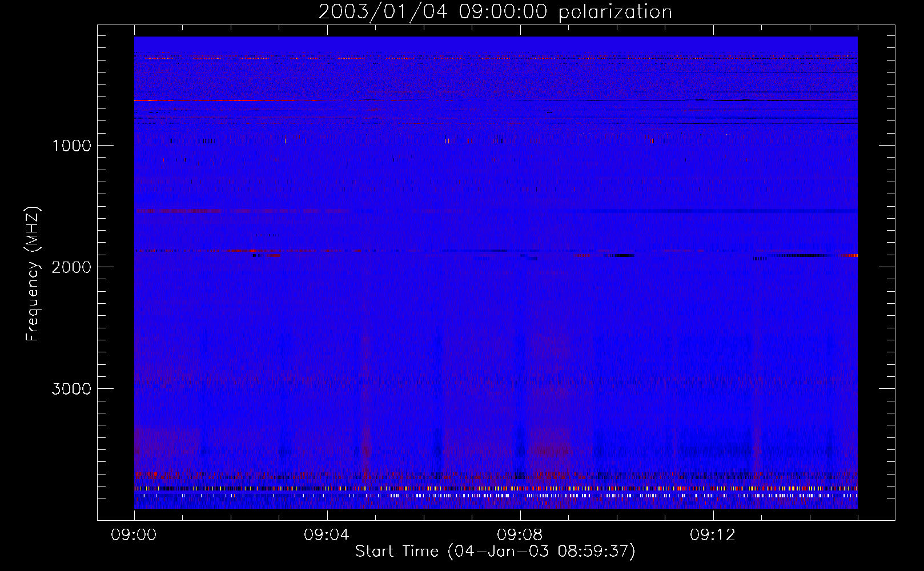This screenshot has height=571, width=924.
Task: Click the 'Frequency (MHZ)' axis label
Action: pyautogui.click(x=33, y=274)
